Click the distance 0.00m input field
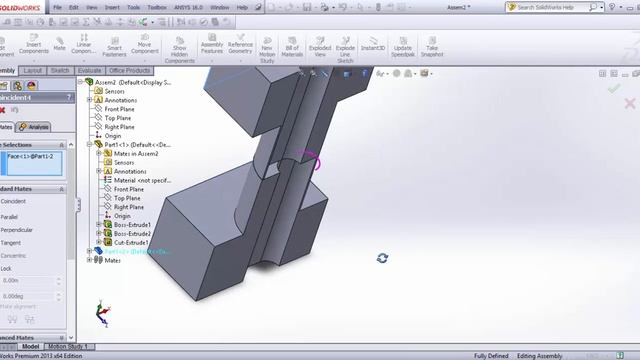The height and width of the screenshot is (360, 640). click(28, 281)
